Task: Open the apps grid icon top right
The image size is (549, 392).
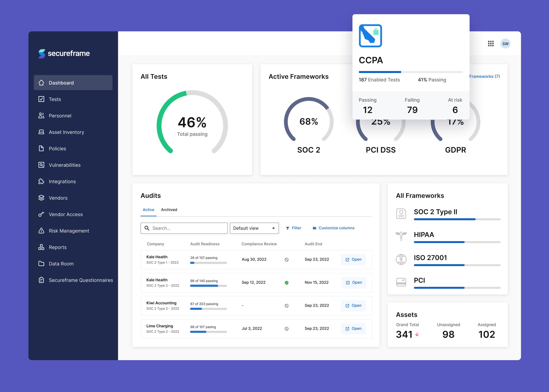Action: [491, 43]
